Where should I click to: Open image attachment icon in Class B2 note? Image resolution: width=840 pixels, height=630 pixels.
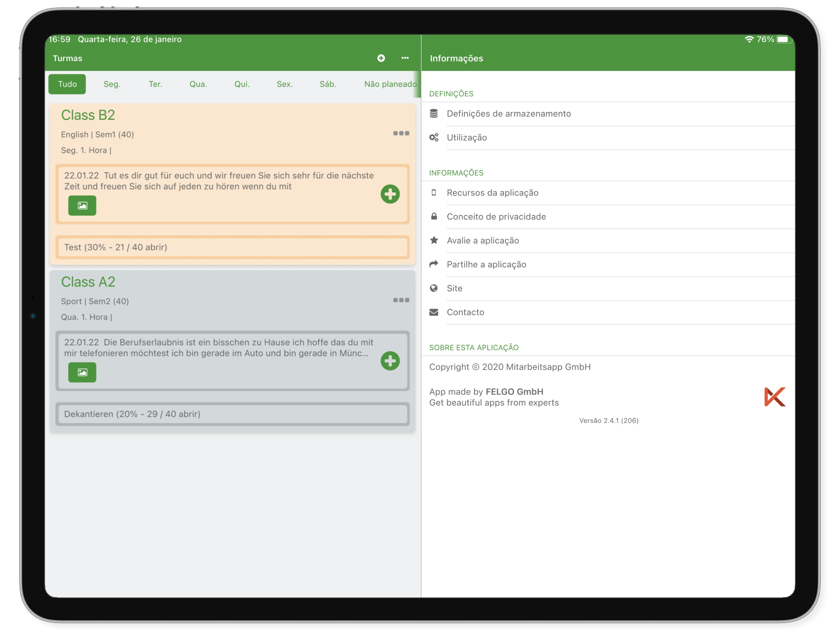(x=82, y=205)
